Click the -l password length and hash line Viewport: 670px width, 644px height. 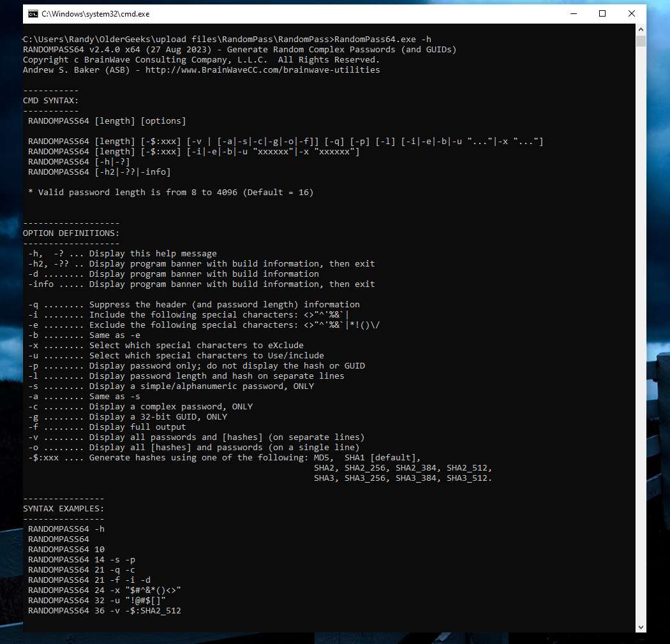[x=186, y=376]
